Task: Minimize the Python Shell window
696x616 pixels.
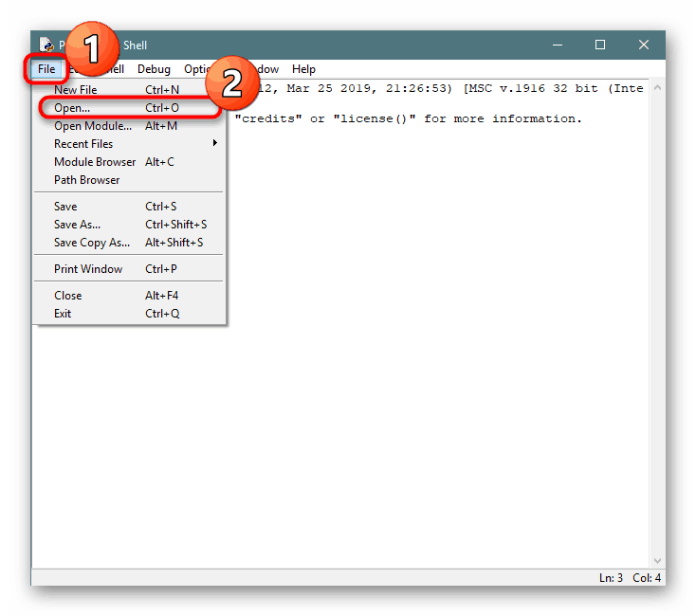Action: (x=558, y=45)
